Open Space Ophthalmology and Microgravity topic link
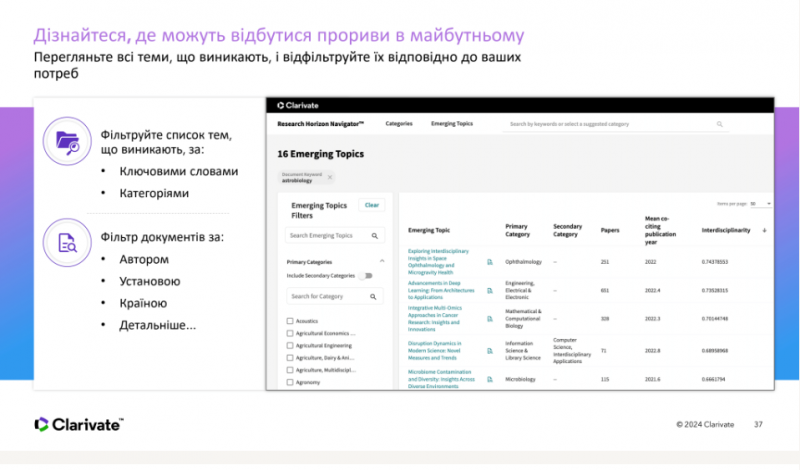This screenshot has height=470, width=800. click(438, 262)
